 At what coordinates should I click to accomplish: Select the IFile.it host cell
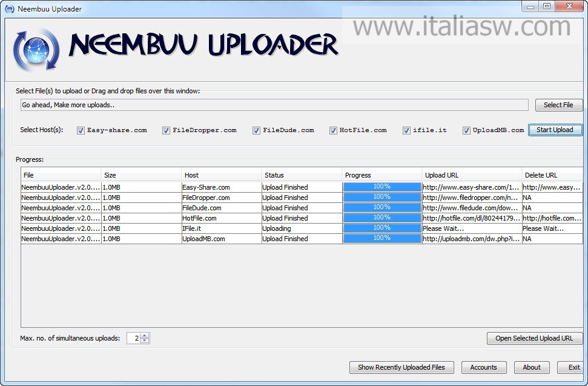tap(222, 228)
